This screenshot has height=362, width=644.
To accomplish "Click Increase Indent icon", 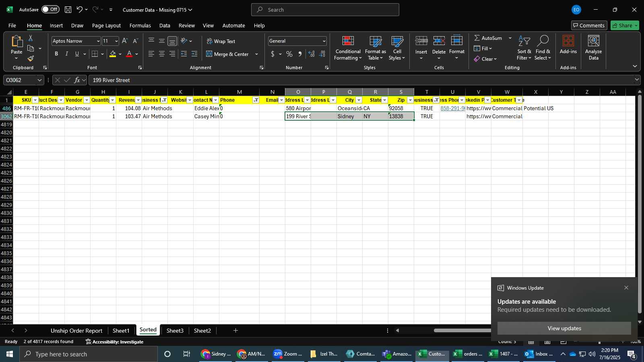I will pyautogui.click(x=194, y=54).
